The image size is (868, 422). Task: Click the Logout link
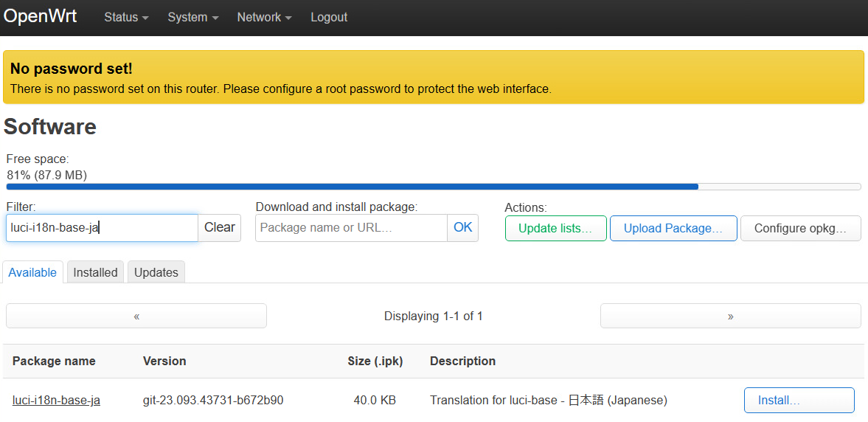(329, 17)
